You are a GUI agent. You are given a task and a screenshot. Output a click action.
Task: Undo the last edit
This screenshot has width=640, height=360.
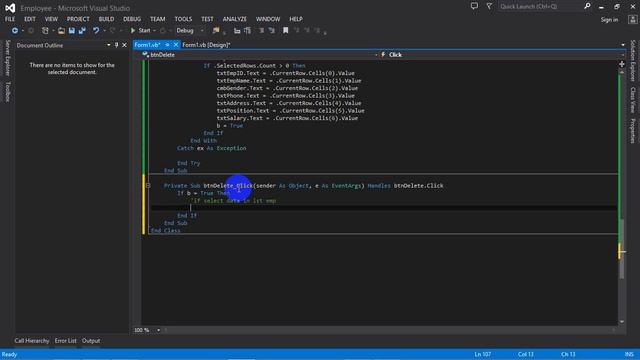96,31
